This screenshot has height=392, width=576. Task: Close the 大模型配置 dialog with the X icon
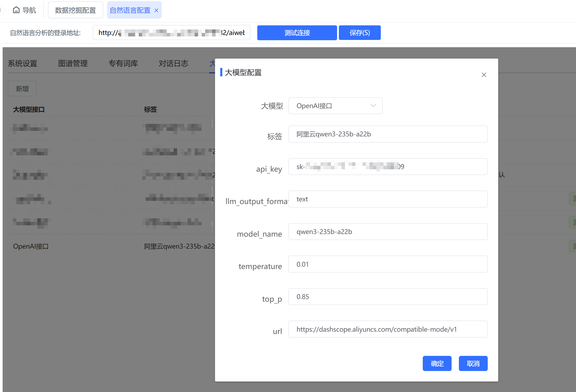point(484,75)
